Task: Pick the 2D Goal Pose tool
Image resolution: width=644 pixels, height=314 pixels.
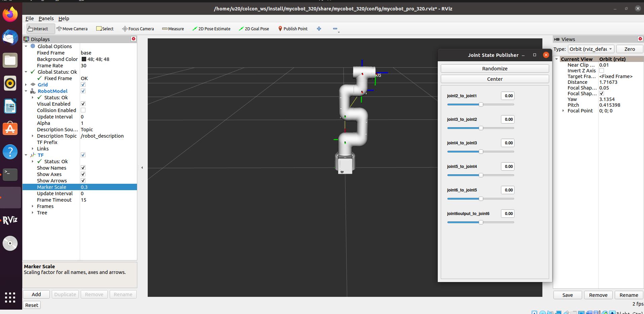Action: 254,29
